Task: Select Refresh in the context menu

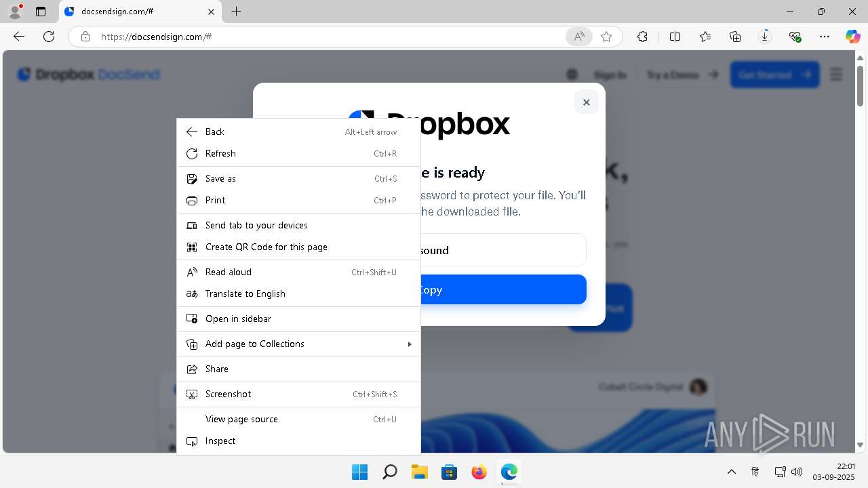Action: [x=298, y=153]
